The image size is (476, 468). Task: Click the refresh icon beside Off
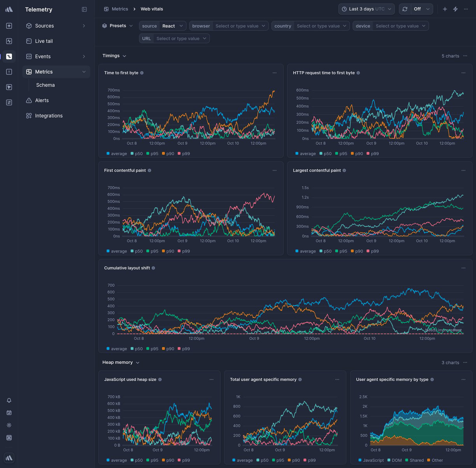point(405,9)
